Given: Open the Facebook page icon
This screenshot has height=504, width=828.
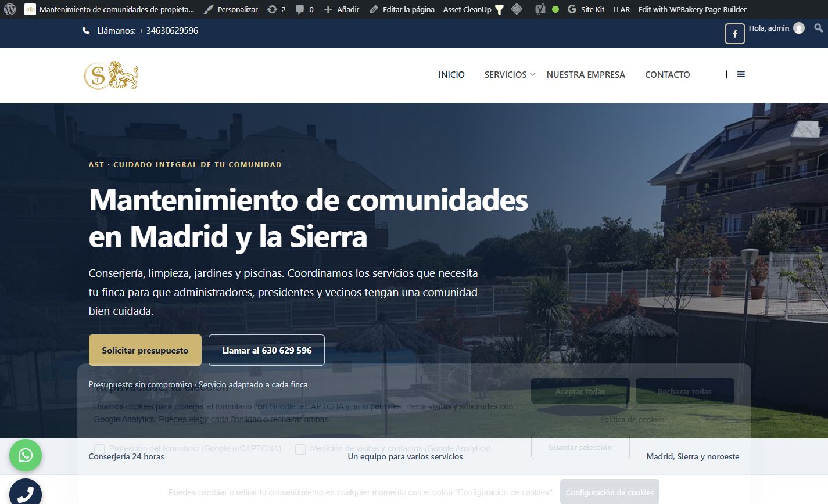Looking at the screenshot, I should point(734,34).
